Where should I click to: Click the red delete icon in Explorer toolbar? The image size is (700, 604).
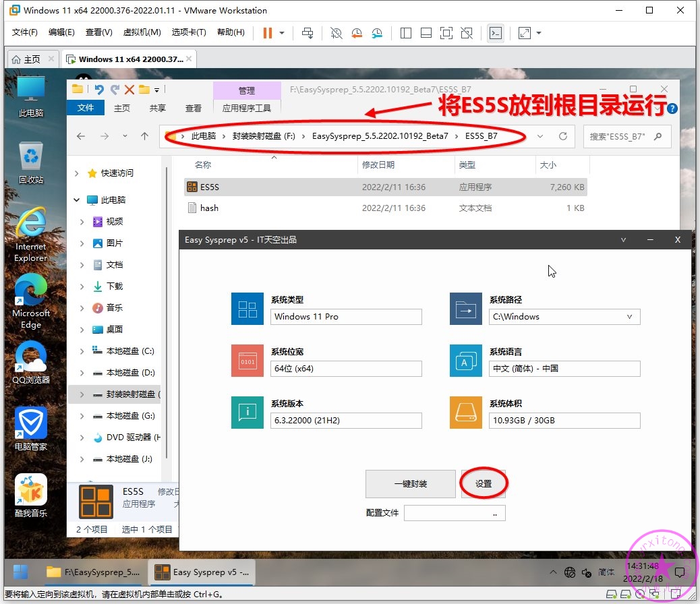129,90
